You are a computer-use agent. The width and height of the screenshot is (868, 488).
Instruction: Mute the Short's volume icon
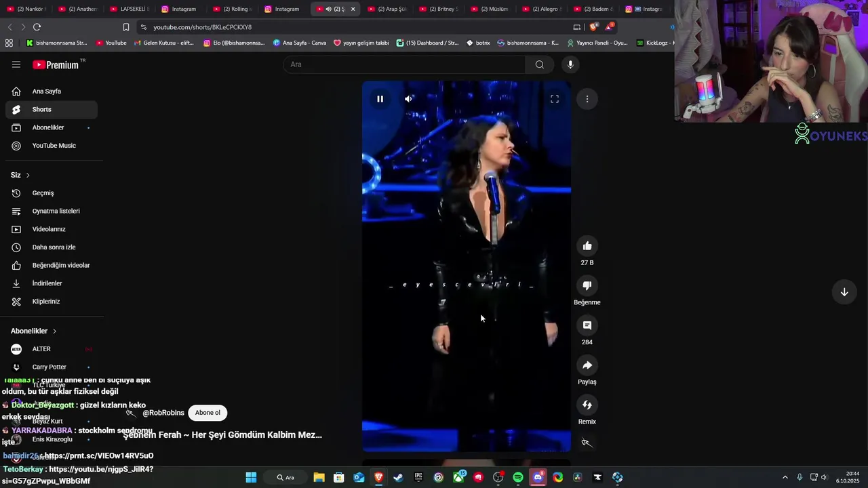point(408,99)
